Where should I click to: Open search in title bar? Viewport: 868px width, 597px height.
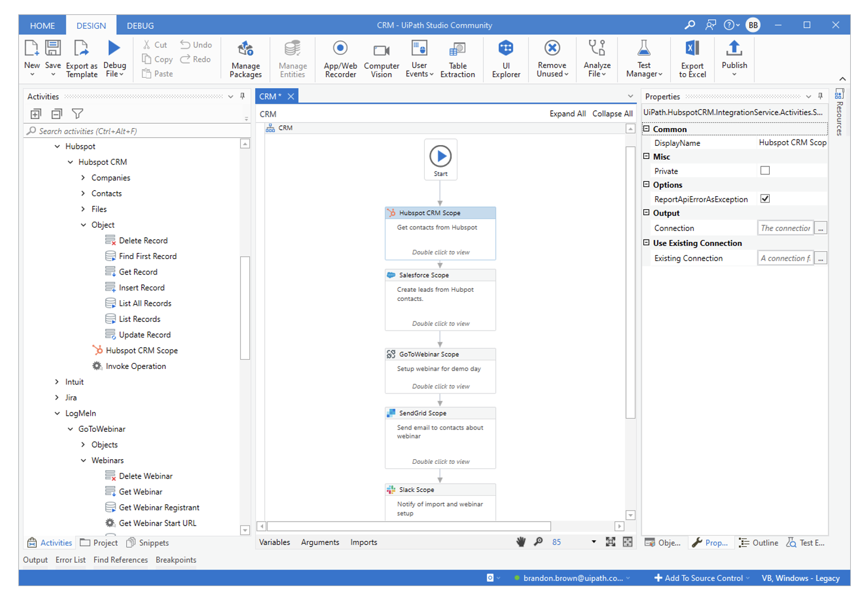click(690, 25)
